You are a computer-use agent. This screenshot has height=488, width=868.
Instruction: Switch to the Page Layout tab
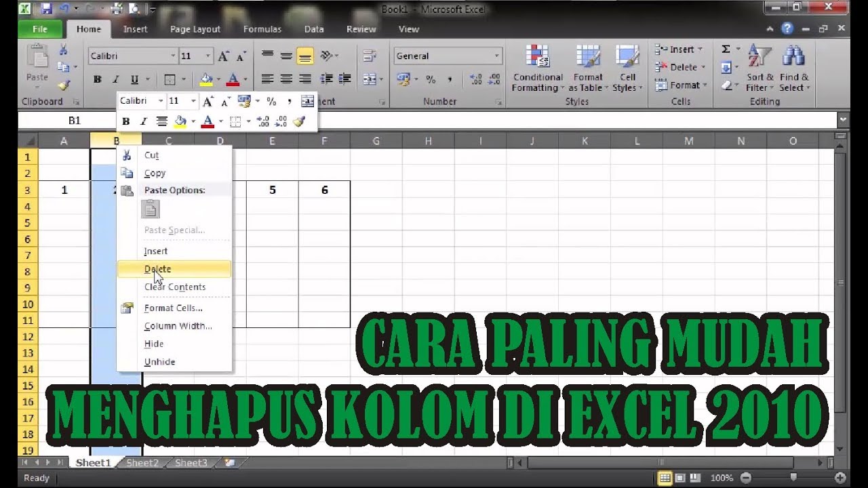(195, 29)
